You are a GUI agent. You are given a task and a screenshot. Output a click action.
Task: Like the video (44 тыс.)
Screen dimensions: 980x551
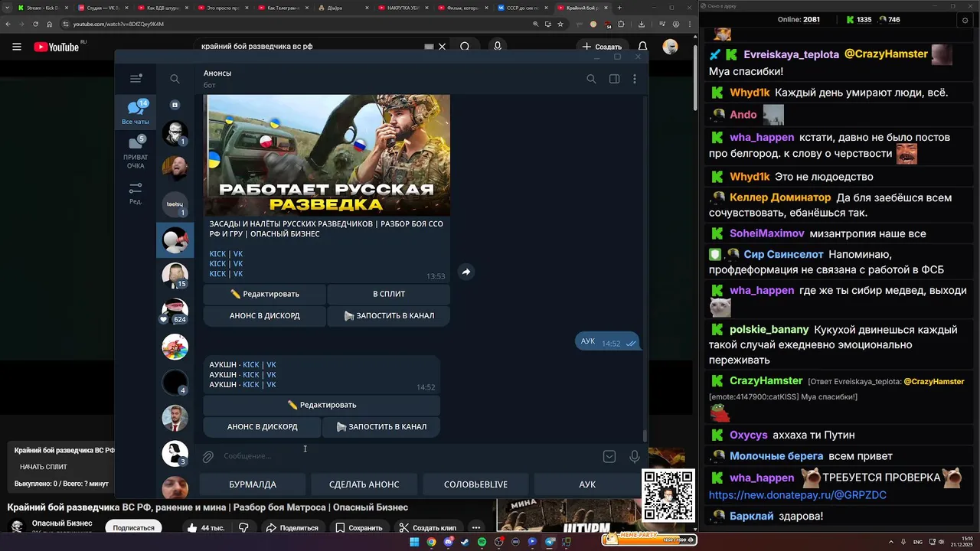click(206, 527)
